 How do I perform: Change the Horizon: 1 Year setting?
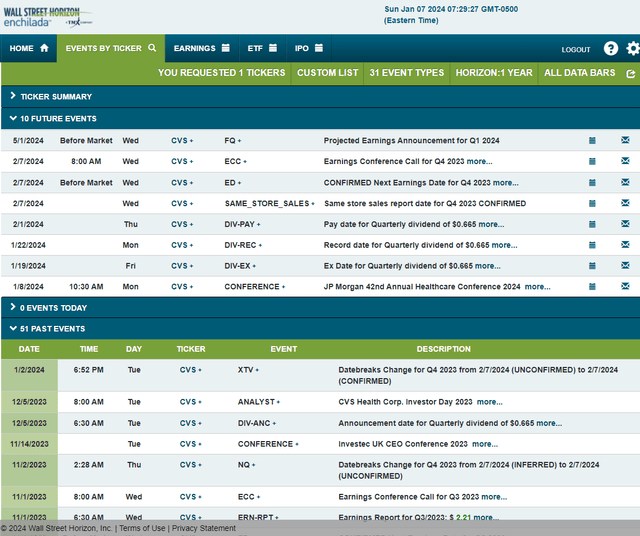[494, 73]
